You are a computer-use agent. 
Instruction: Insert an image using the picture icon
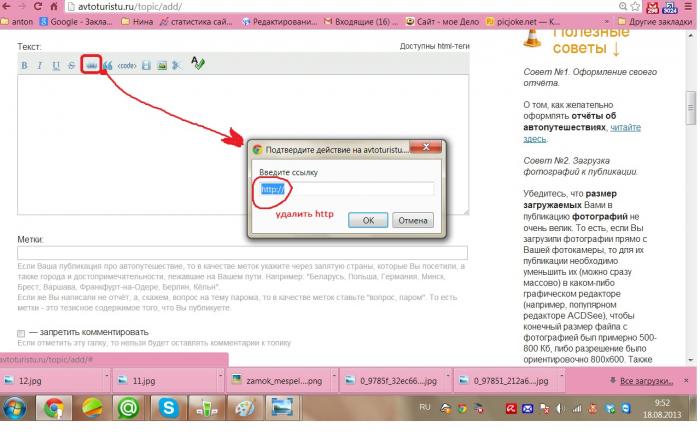162,65
